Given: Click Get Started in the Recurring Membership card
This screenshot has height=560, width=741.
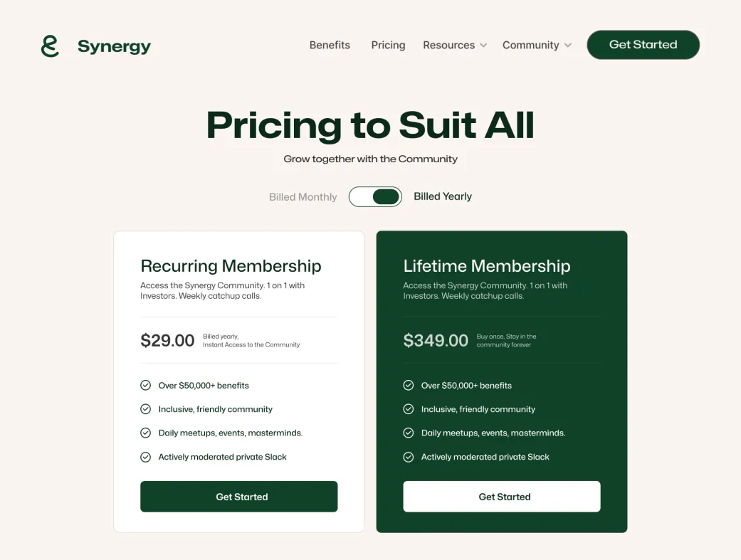Looking at the screenshot, I should (239, 497).
